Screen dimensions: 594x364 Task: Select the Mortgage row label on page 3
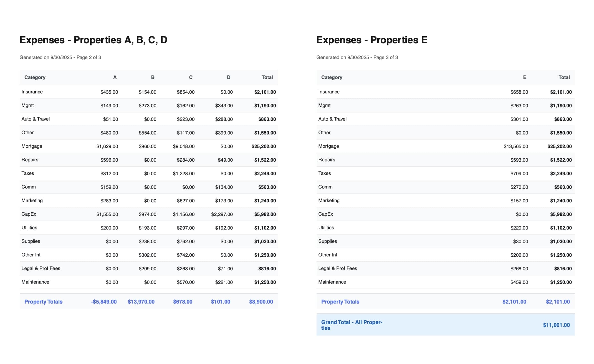tap(328, 146)
